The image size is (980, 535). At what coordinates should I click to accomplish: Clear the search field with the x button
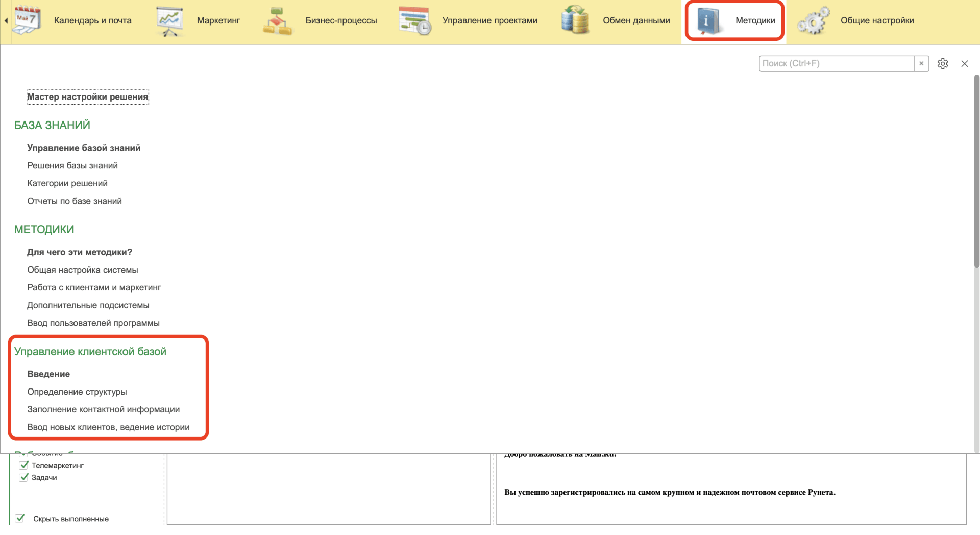[x=921, y=64]
